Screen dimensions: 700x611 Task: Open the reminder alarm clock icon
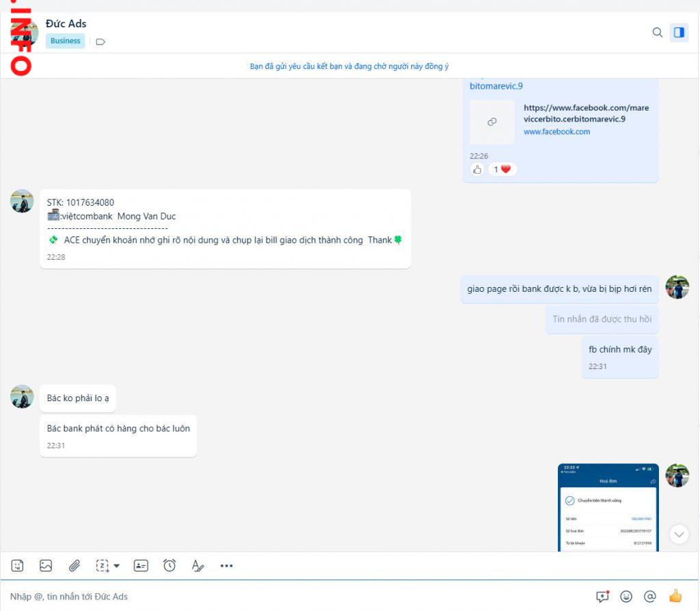170,565
